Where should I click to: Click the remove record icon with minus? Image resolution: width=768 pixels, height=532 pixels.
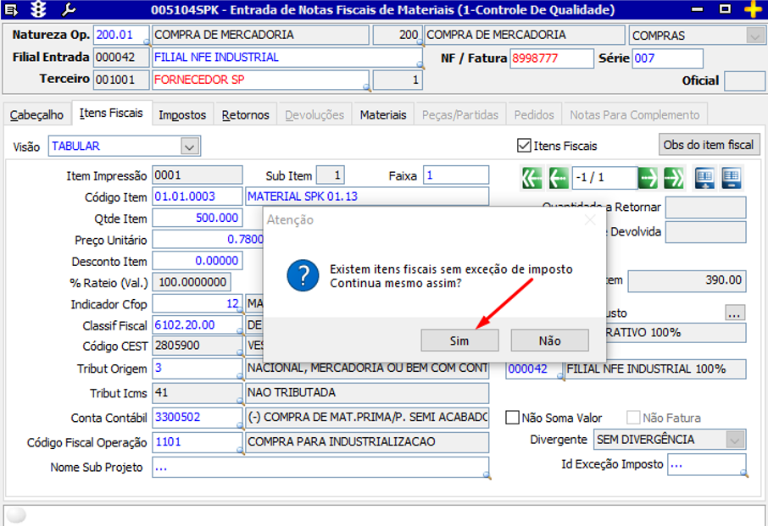point(731,178)
